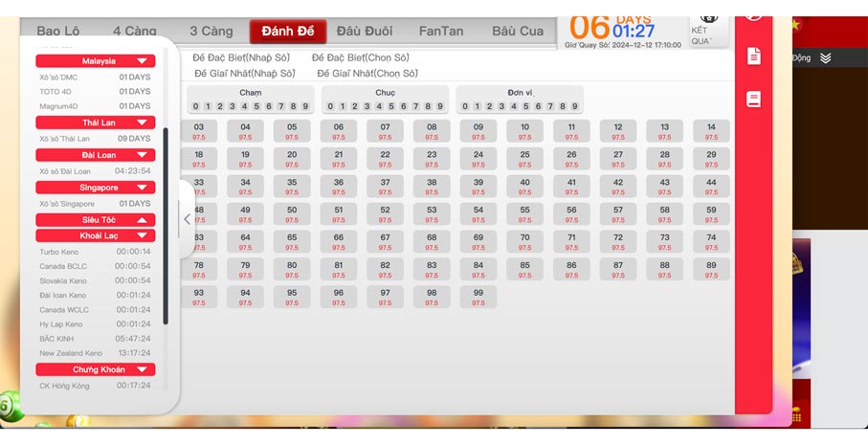Toggle digit 9 in the Đơn vị filter

coord(575,106)
